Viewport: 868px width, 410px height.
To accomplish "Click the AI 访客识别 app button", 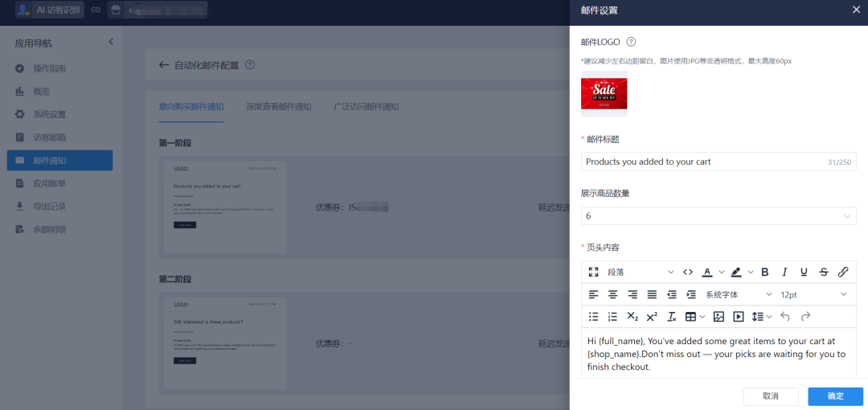I will point(50,10).
